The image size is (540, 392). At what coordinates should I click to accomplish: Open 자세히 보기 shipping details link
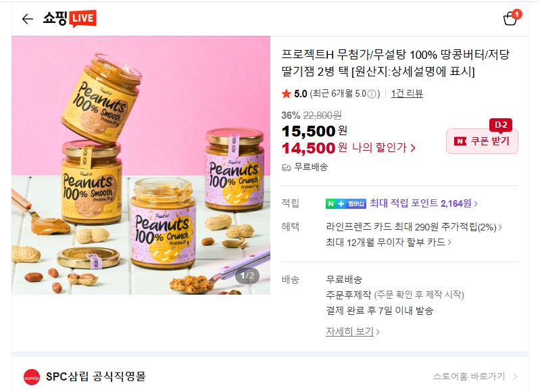[x=353, y=332]
